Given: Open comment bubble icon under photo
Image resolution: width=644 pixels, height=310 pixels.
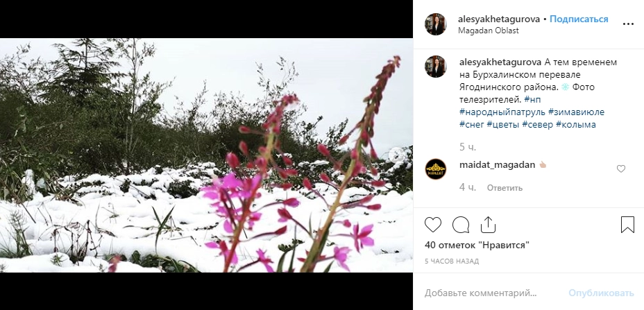Looking at the screenshot, I should point(461,225).
